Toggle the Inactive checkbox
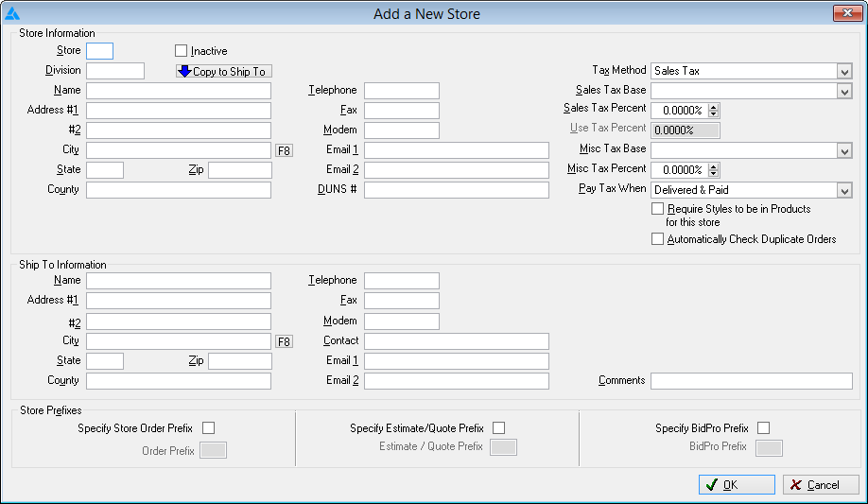868x504 pixels. 181,51
